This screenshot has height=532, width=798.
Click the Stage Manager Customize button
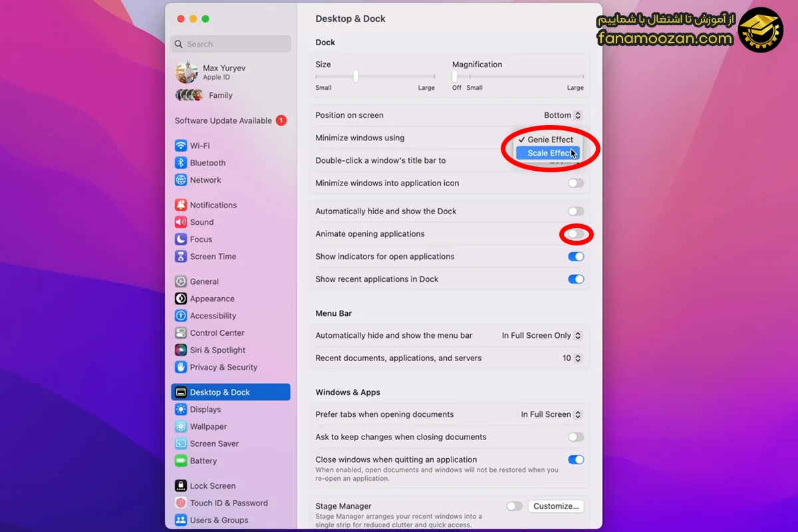tap(556, 506)
